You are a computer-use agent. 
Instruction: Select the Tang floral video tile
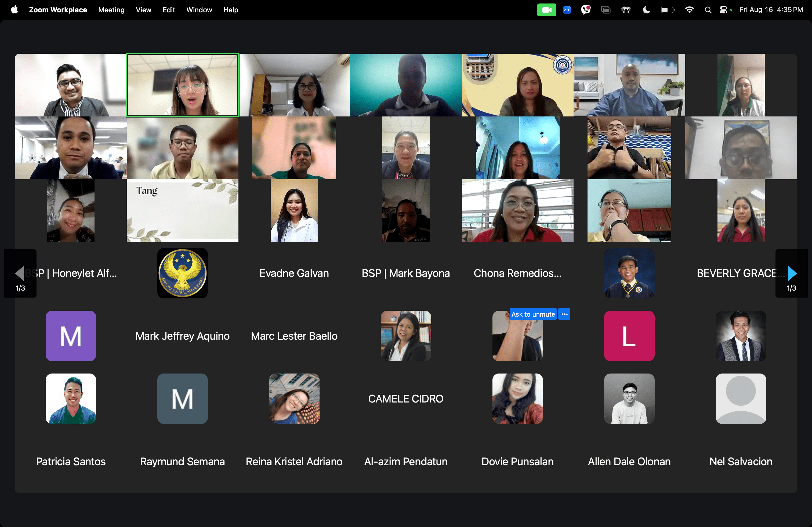(182, 211)
